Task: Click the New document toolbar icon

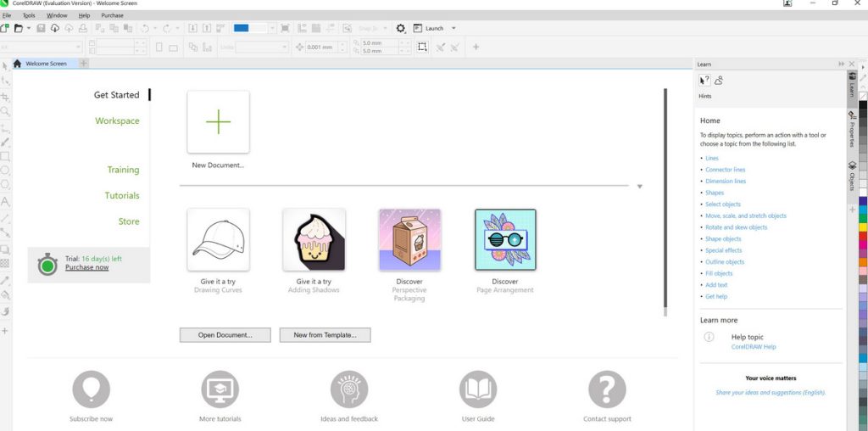Action: 4,28
